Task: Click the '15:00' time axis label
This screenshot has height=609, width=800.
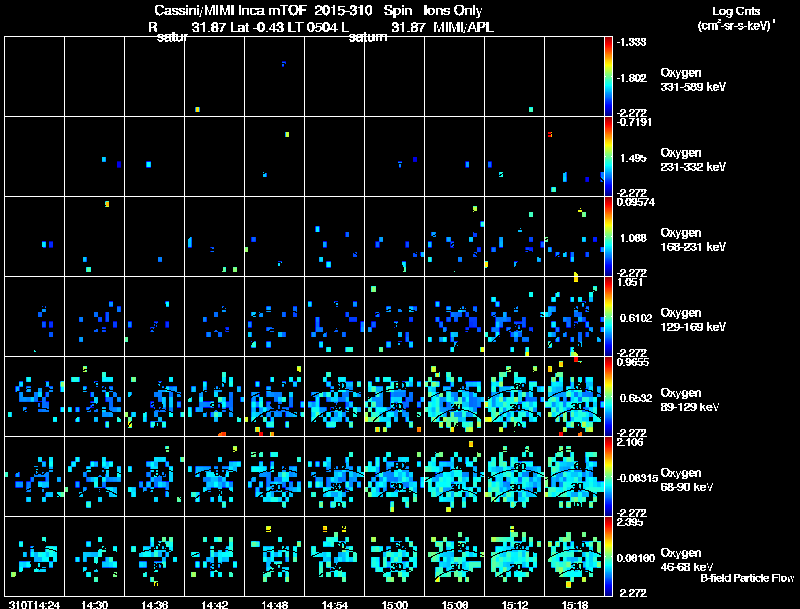Action: [x=395, y=604]
